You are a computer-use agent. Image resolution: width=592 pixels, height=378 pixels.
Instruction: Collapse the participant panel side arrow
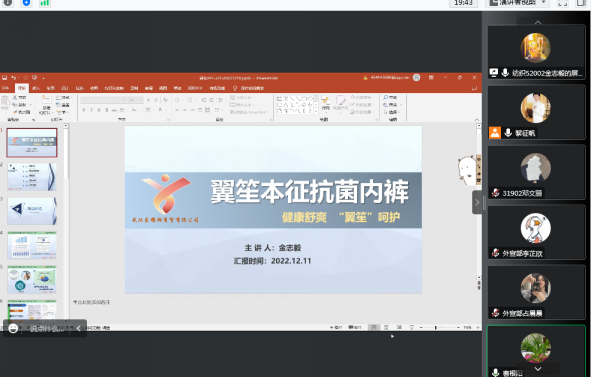477,202
